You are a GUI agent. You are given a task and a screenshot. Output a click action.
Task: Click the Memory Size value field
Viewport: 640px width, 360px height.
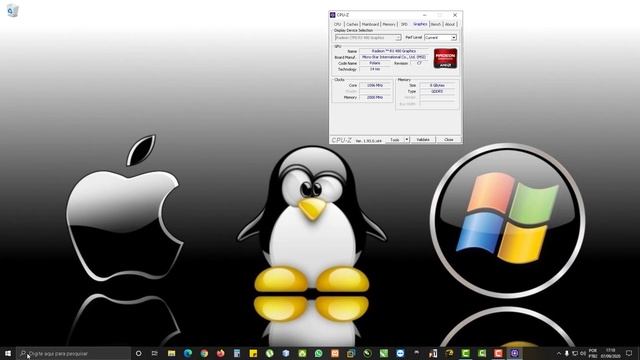click(x=438, y=85)
